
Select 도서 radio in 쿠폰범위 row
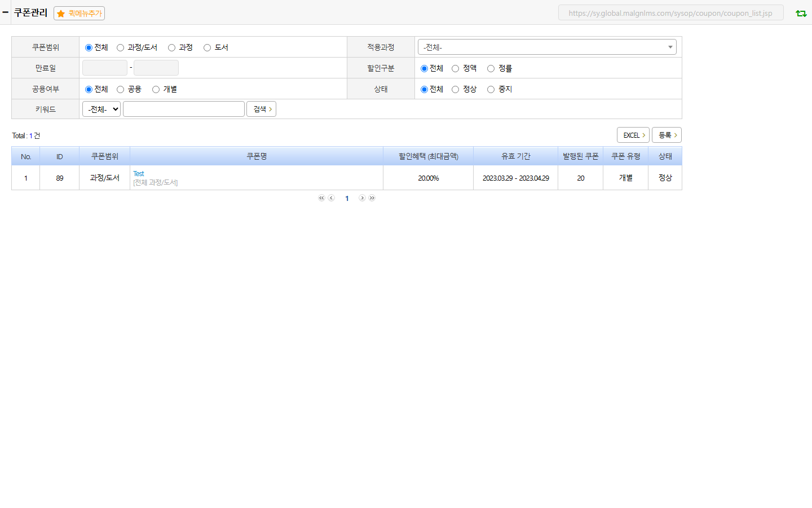[207, 47]
